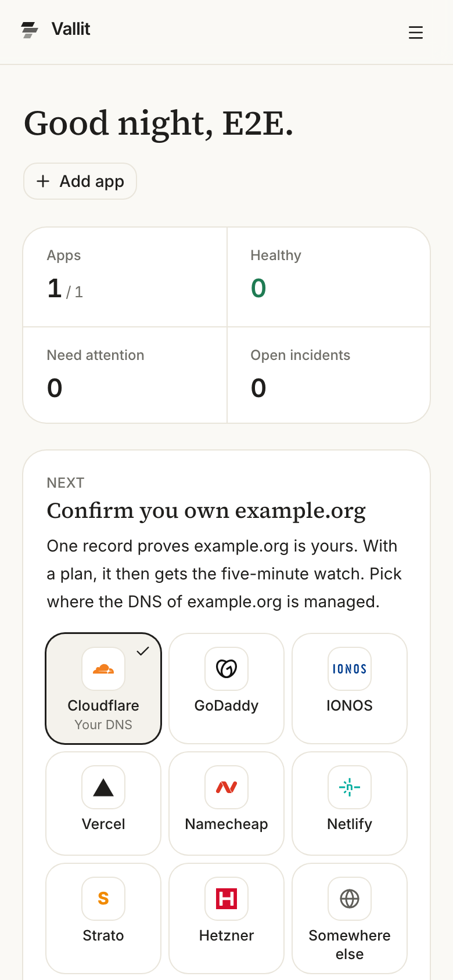Choose IONOS as DNS provider
Image resolution: width=453 pixels, height=980 pixels.
[350, 689]
